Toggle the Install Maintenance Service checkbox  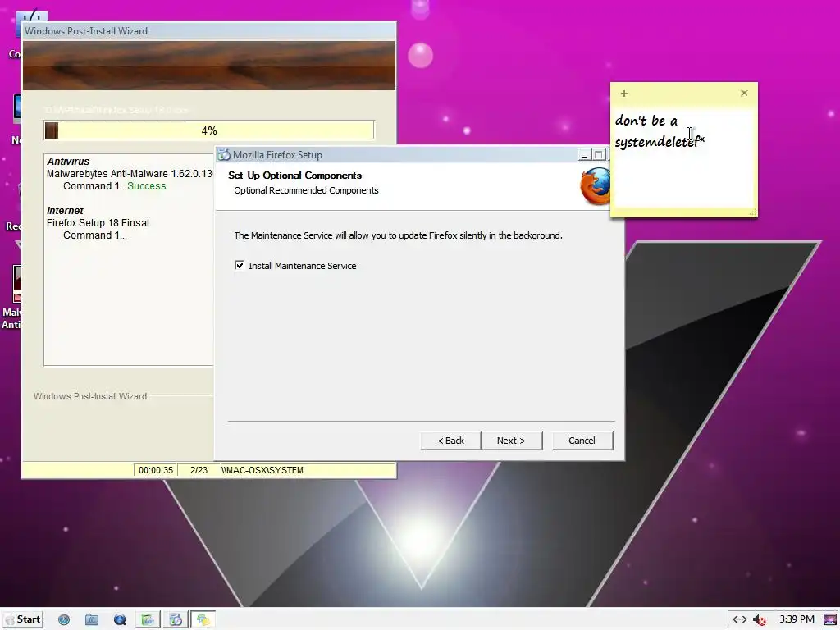click(x=240, y=265)
